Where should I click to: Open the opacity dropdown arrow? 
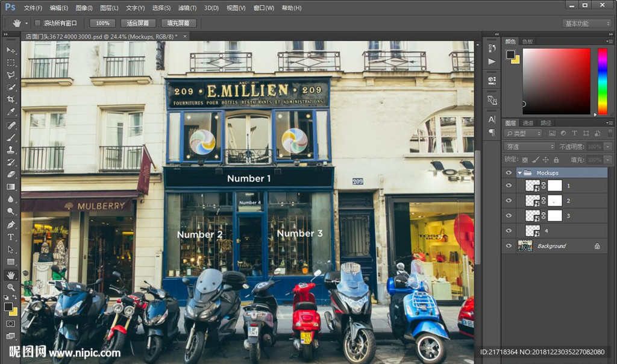click(609, 146)
